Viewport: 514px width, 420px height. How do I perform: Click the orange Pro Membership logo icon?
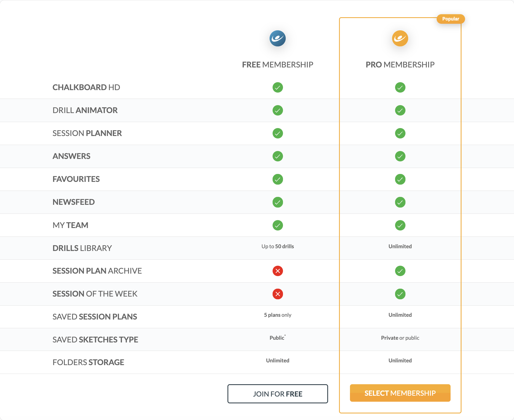[x=400, y=38]
